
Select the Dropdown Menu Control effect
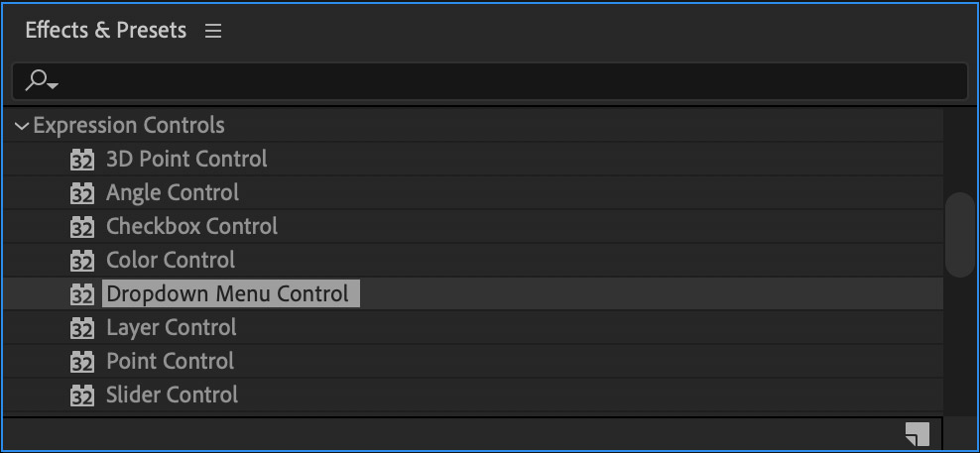tap(227, 294)
